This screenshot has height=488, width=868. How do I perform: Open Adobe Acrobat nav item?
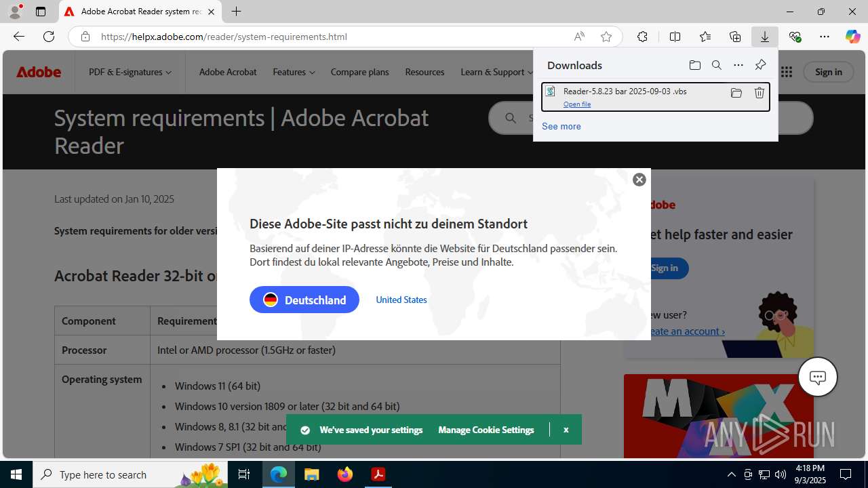tap(228, 72)
